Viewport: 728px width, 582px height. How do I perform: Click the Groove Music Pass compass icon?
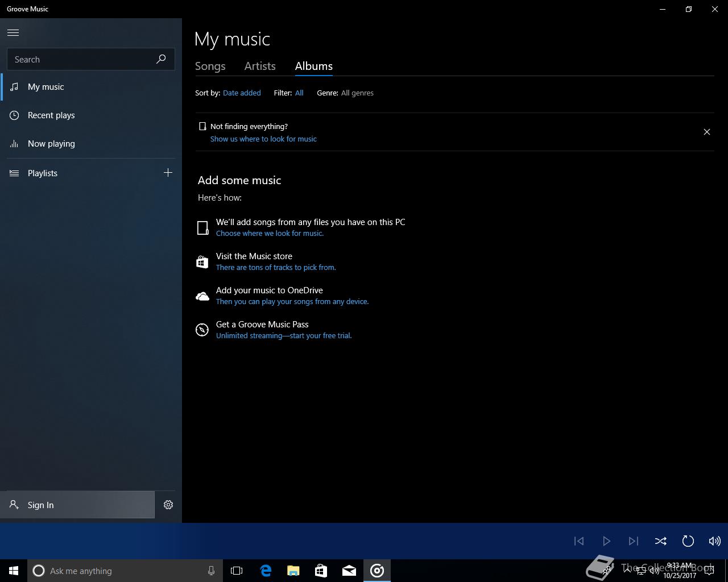click(202, 330)
